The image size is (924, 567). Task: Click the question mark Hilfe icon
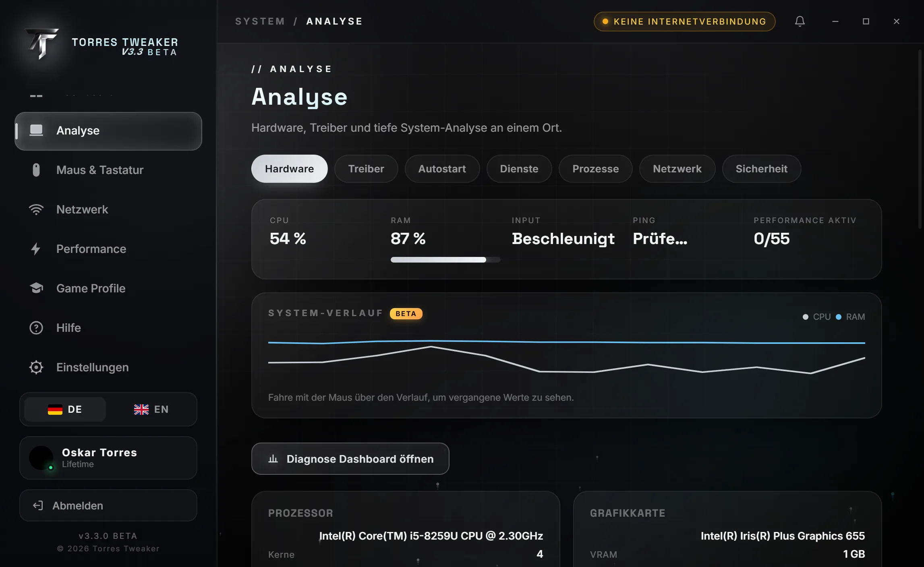[x=36, y=328]
